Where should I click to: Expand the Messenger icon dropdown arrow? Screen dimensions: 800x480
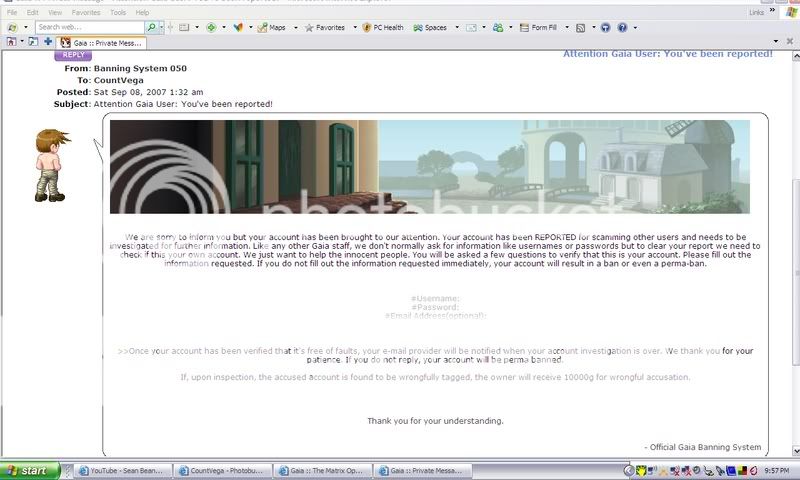(x=510, y=28)
